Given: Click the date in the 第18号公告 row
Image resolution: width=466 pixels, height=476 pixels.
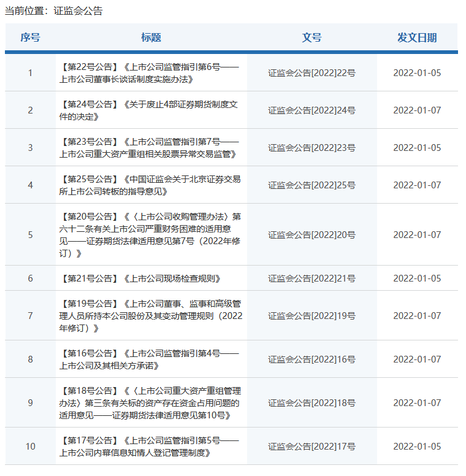Looking at the screenshot, I should click(417, 403).
